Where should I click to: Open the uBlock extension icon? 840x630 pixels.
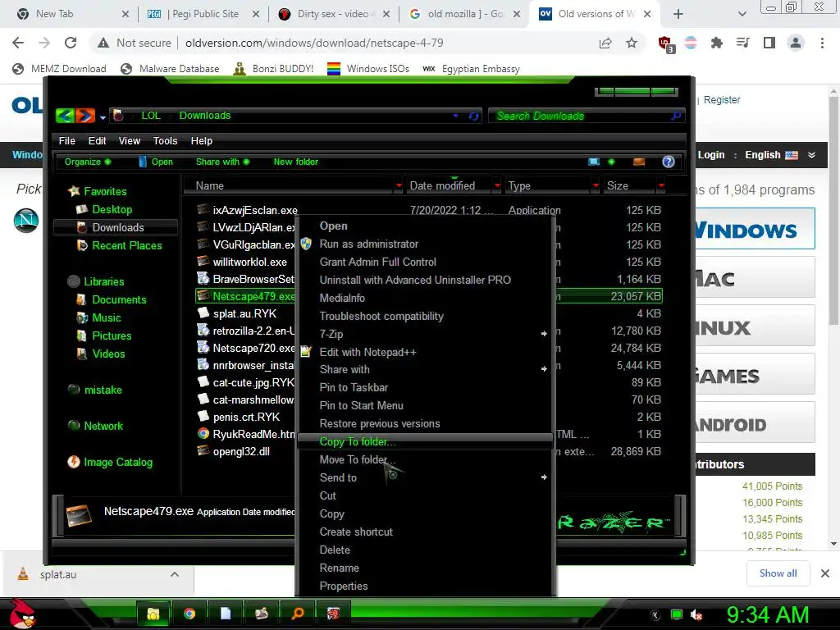click(666, 44)
